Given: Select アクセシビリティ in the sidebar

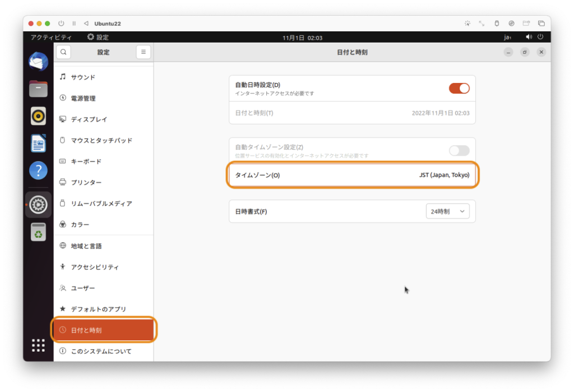Looking at the screenshot, I should (x=104, y=267).
